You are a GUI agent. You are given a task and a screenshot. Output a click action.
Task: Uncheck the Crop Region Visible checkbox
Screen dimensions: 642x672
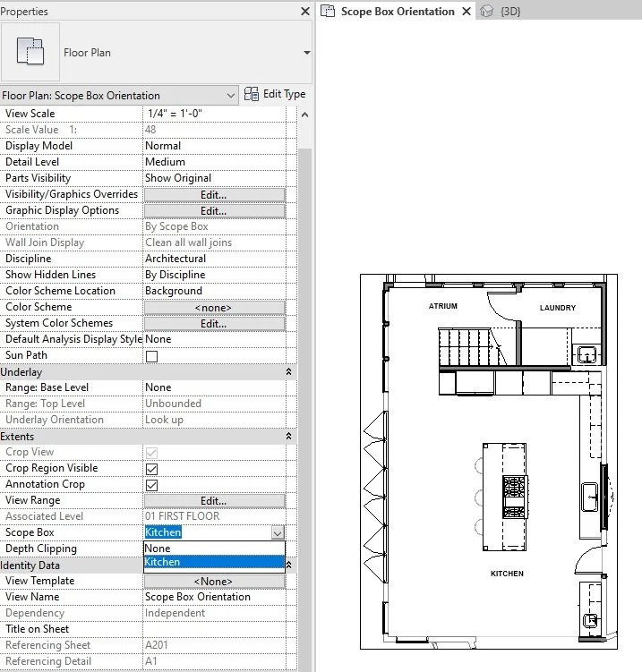click(x=152, y=469)
